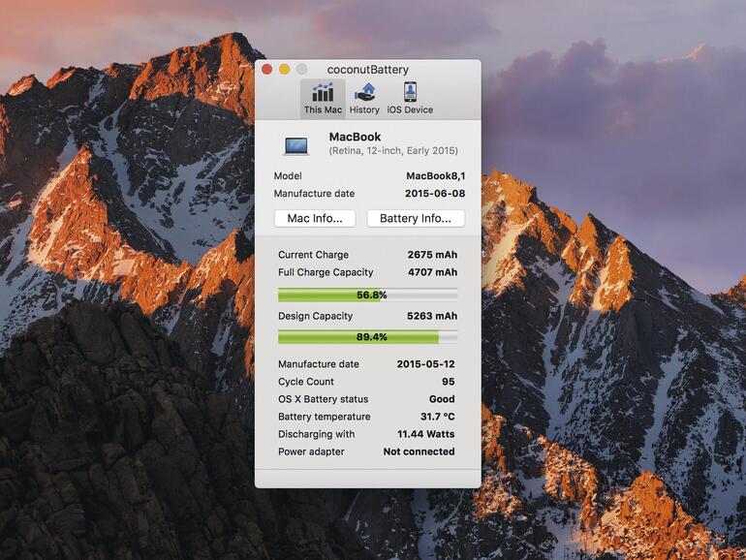Screen dimensions: 746x560
Task: Select the MacBook heading text
Action: click(x=355, y=137)
